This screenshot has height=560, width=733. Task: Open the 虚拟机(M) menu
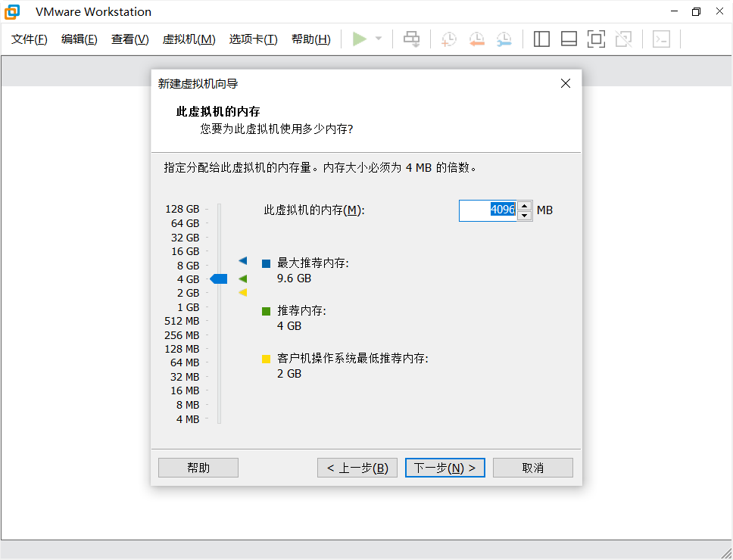[x=189, y=39]
